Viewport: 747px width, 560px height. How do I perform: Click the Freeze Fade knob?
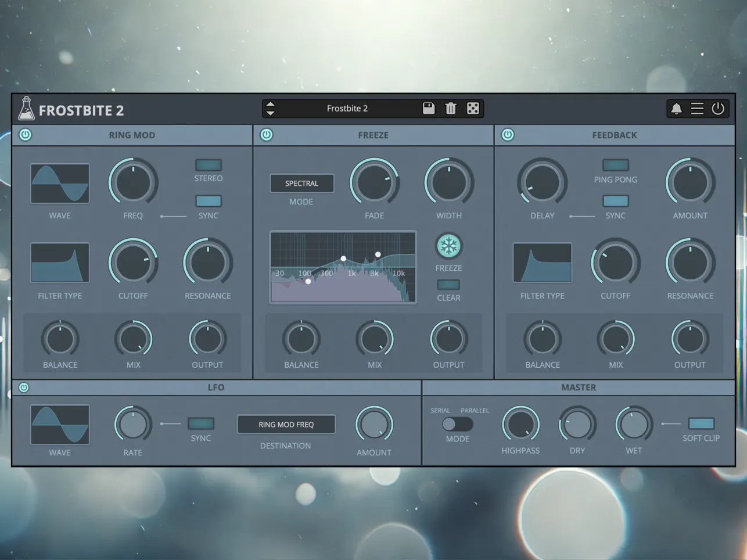click(x=374, y=182)
